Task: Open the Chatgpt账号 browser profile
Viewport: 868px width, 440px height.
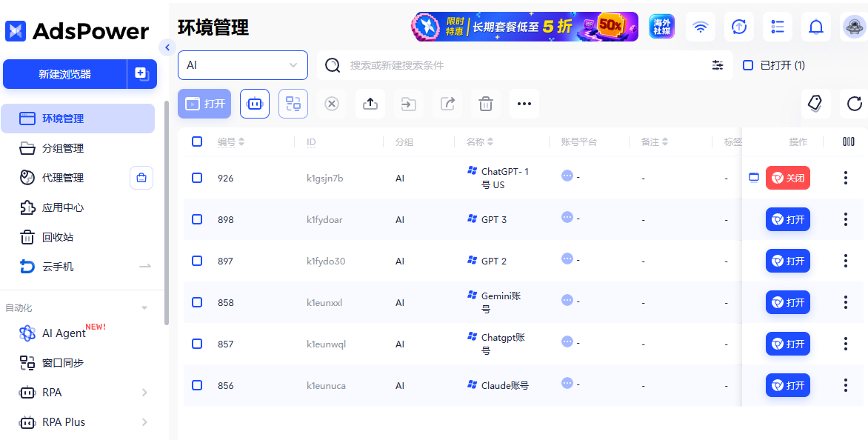Action: click(788, 344)
